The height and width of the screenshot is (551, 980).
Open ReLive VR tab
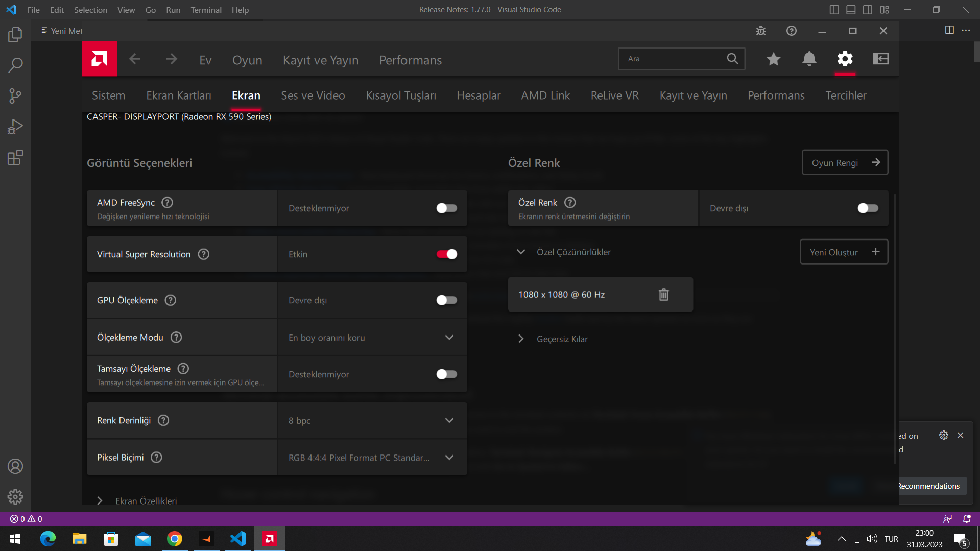coord(615,95)
